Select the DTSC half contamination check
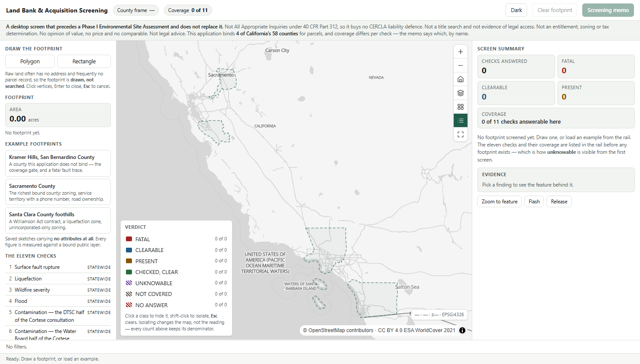 pos(58,316)
